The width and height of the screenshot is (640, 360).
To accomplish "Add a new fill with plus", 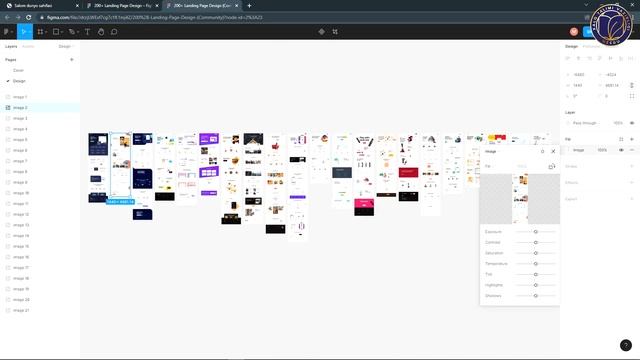I will [632, 139].
